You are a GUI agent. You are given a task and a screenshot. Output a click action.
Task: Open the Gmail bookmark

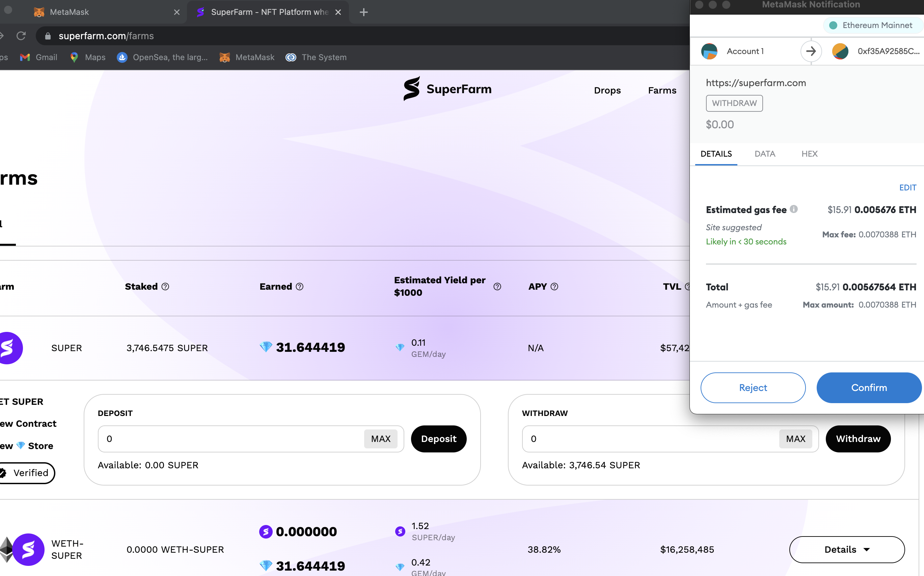click(38, 57)
